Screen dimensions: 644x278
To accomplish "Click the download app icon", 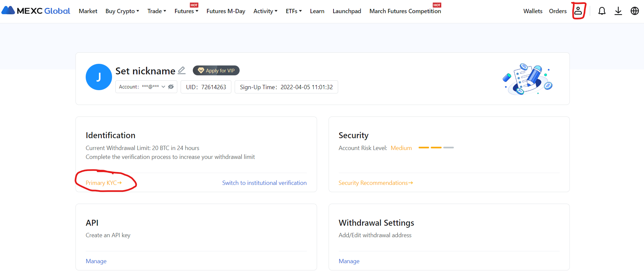I will [x=618, y=11].
